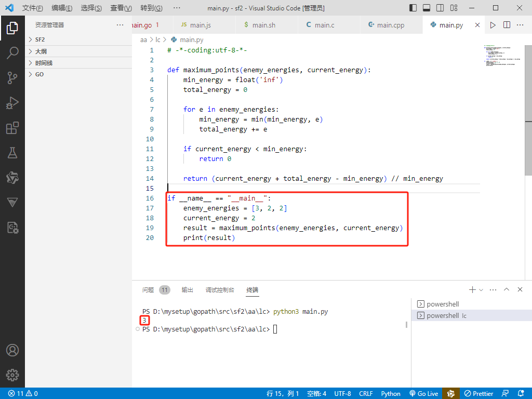Open terminal panel more actions ellipsis

click(x=493, y=289)
